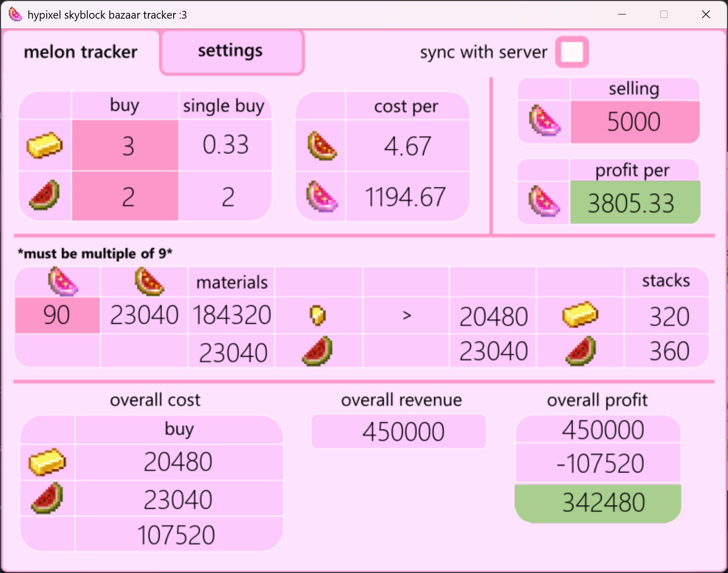This screenshot has width=728, height=573.
Task: Click the negative cost value -107520
Action: coord(600,464)
